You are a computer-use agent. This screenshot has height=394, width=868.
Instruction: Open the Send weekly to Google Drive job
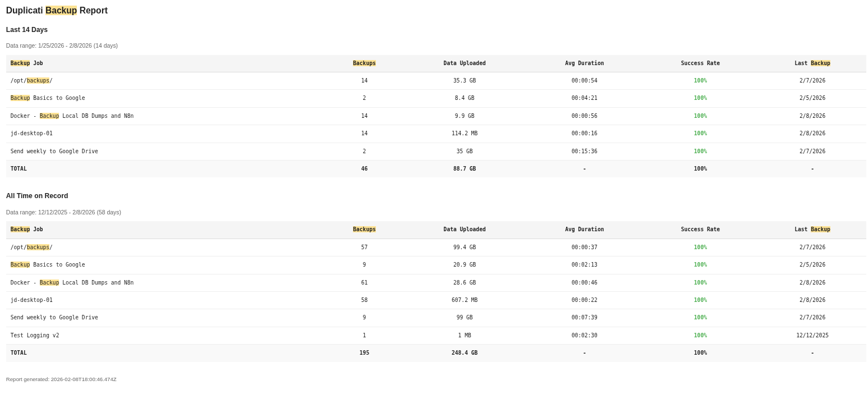pos(54,151)
